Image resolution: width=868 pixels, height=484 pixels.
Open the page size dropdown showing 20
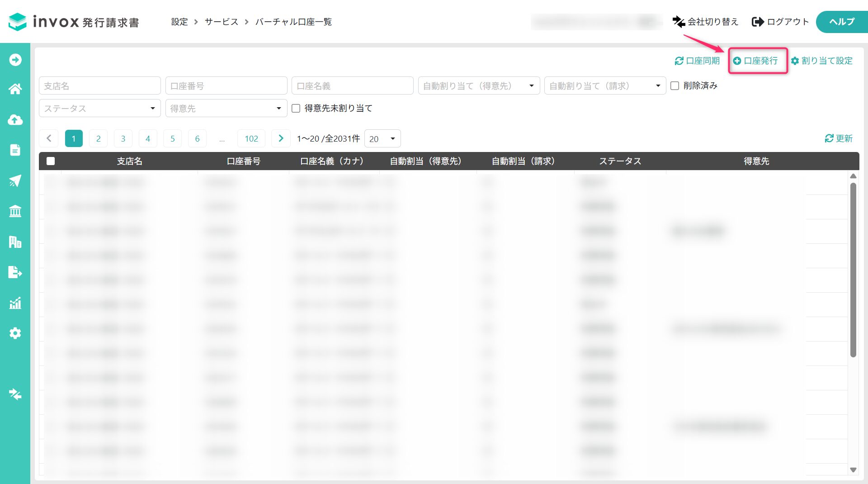[x=382, y=139]
